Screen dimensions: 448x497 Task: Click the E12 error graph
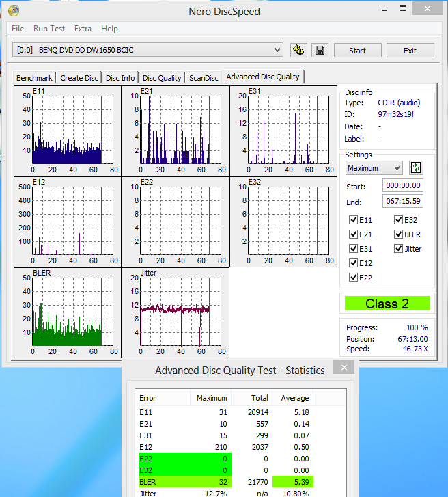tap(68, 221)
